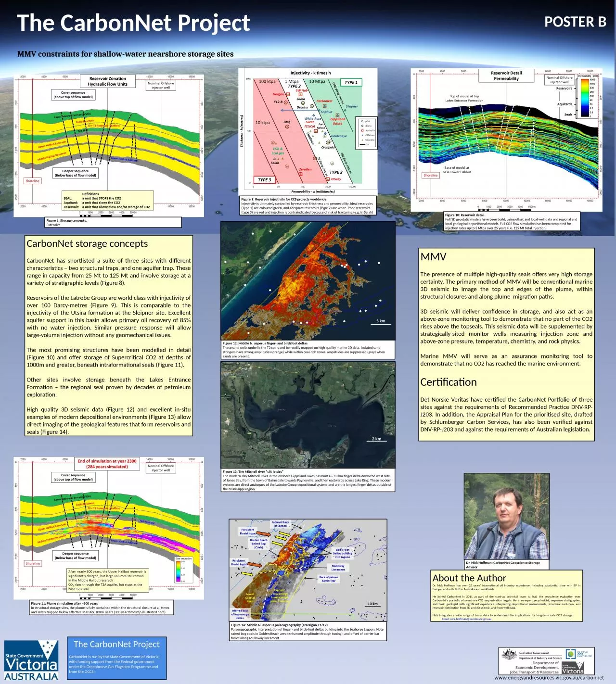Click the 'MMV constraints for shallow-water nearshore' subtitle
The width and height of the screenshot is (616, 684).
click(x=126, y=54)
